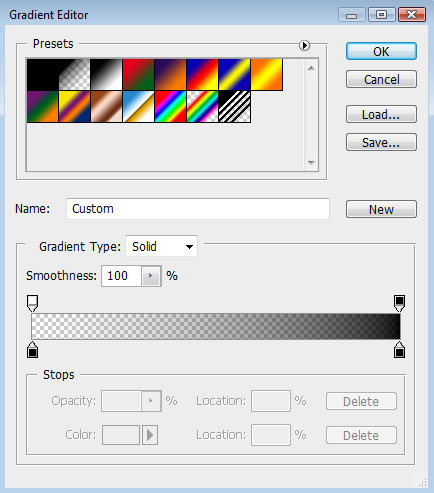Click OK to confirm the gradient

point(381,51)
